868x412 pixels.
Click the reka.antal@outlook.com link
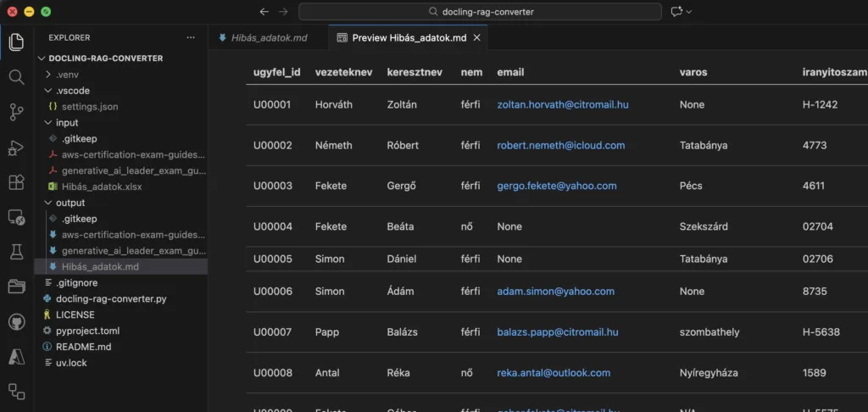tap(553, 373)
